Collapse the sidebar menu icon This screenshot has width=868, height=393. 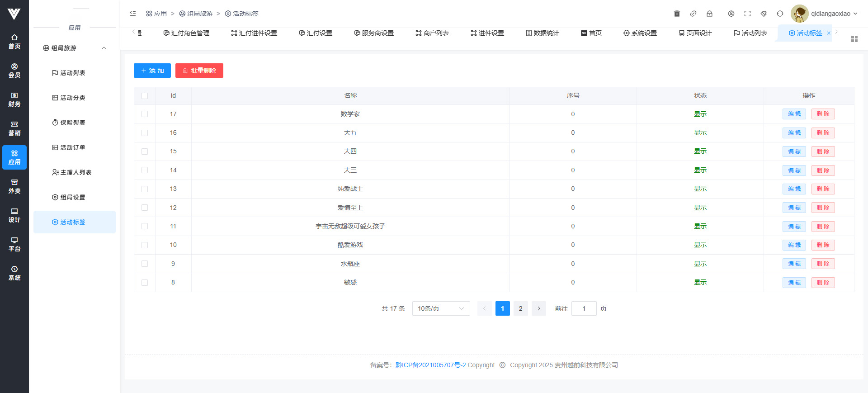[133, 14]
